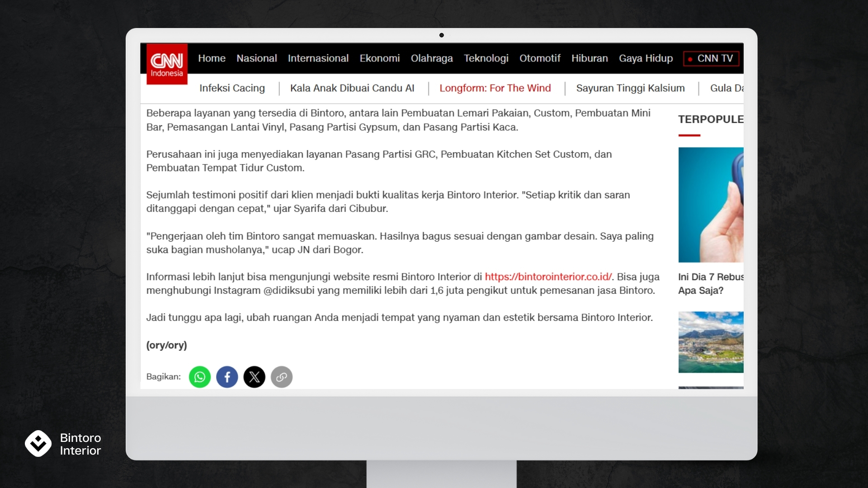Open the hand-holding-device popular article thumbnail

[711, 205]
